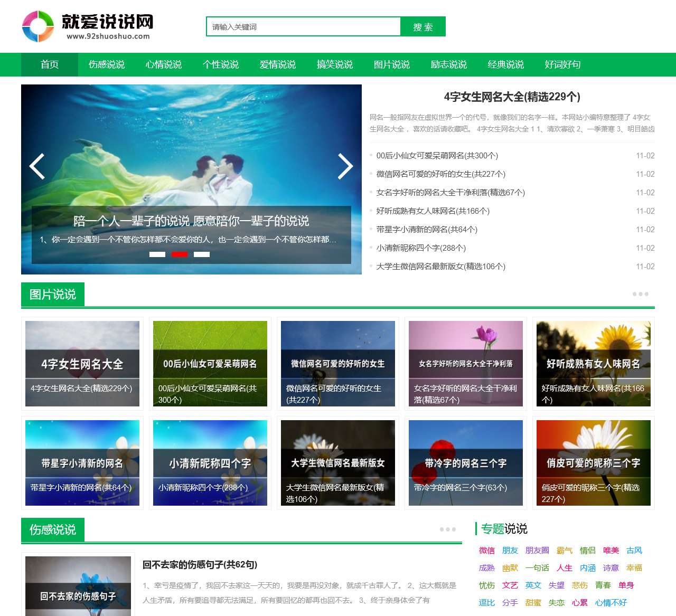Viewport: 676px width, 616px height.
Task: Select the first carousel slide indicator
Action: pos(157,254)
